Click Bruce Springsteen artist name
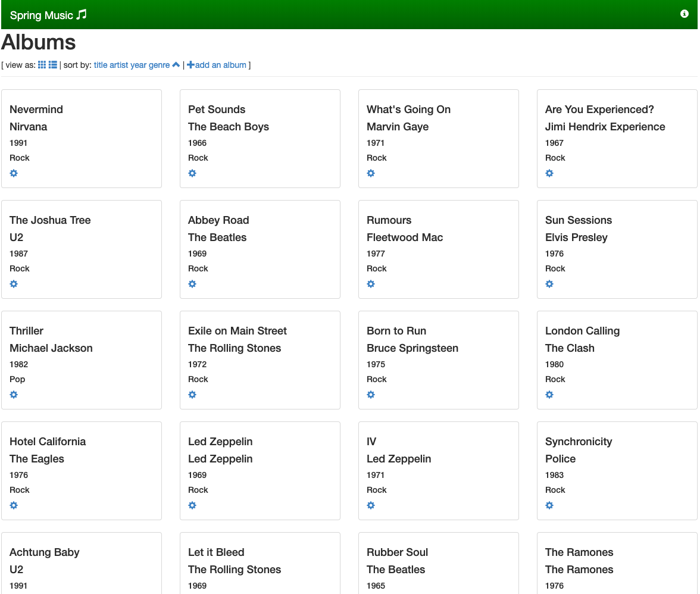Image resolution: width=700 pixels, height=594 pixels. [412, 348]
